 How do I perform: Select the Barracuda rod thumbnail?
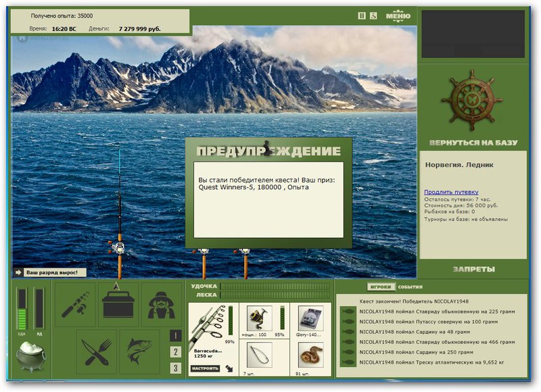coord(208,326)
